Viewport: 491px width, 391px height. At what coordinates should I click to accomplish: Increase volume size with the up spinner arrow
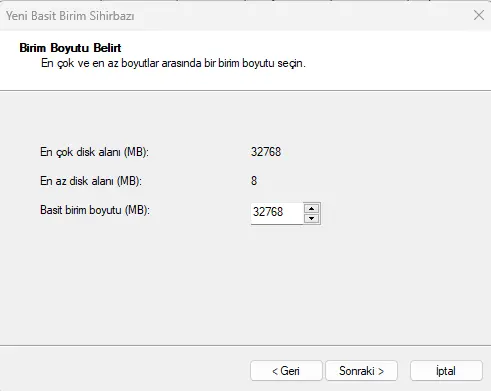click(x=312, y=209)
